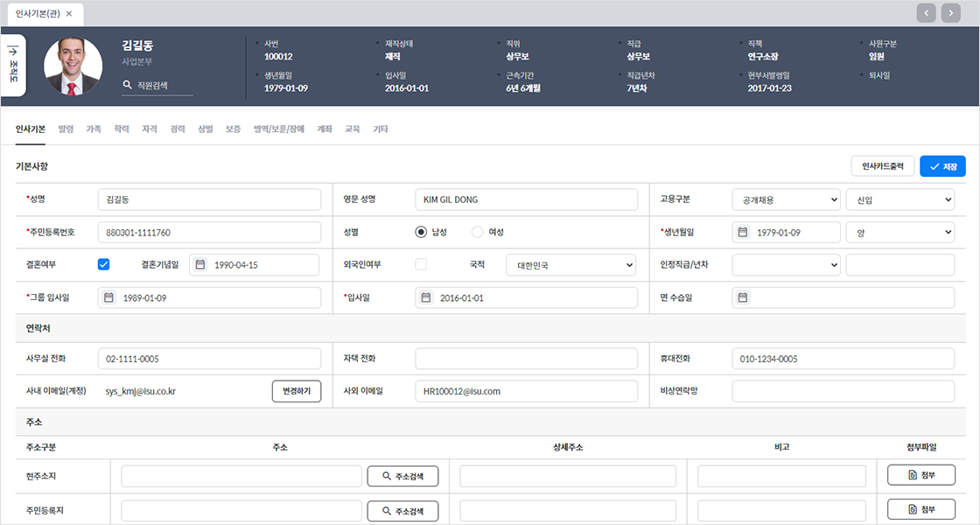The width and height of the screenshot is (980, 525).
Task: Open calendar for 결혼기념일 date
Action: [x=200, y=265]
